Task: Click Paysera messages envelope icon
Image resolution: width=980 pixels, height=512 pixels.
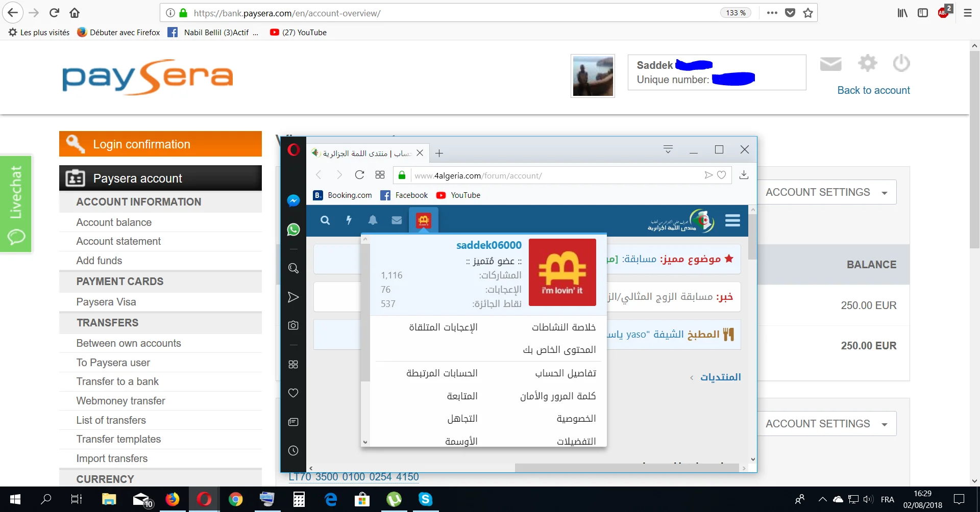Action: point(830,64)
